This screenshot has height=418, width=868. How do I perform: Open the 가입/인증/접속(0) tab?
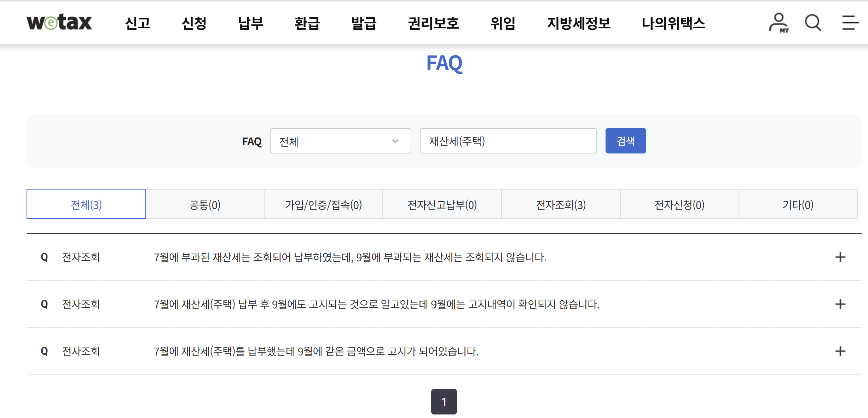click(323, 204)
